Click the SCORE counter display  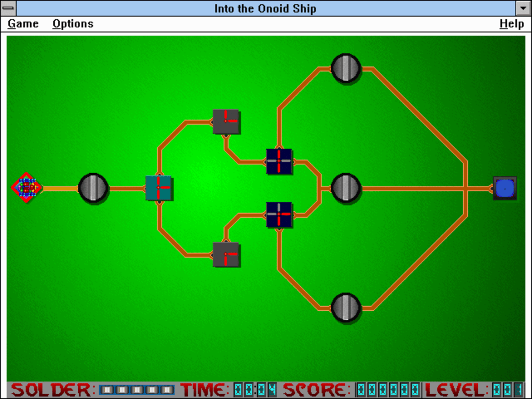click(388, 390)
